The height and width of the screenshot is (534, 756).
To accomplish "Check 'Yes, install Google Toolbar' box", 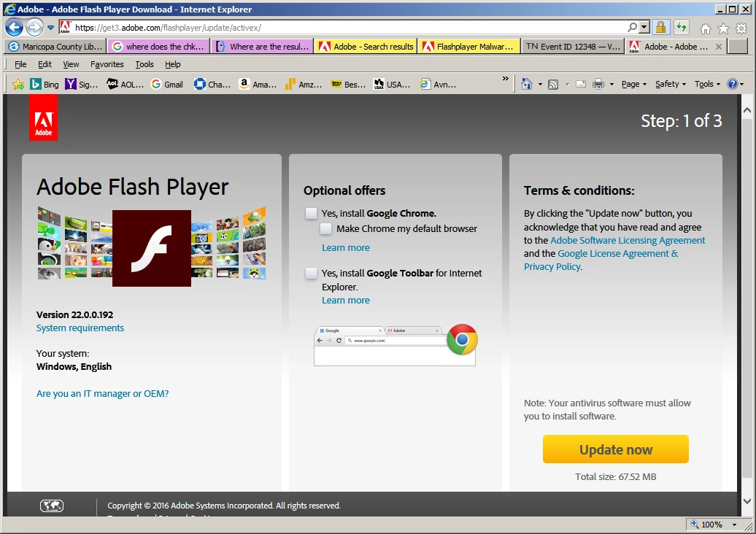I will pyautogui.click(x=312, y=274).
